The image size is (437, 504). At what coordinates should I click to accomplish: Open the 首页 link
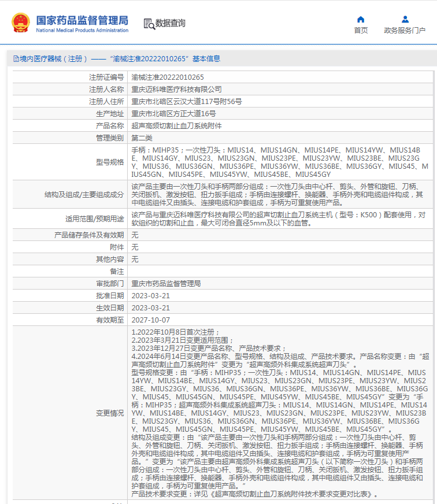tap(361, 30)
